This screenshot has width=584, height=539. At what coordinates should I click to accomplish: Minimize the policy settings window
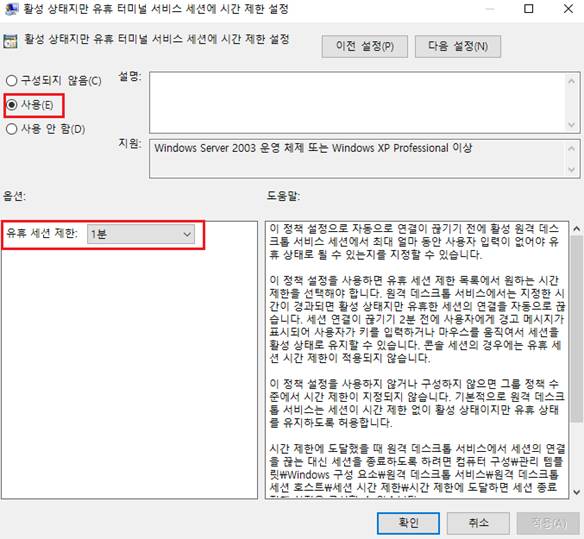(490, 9)
